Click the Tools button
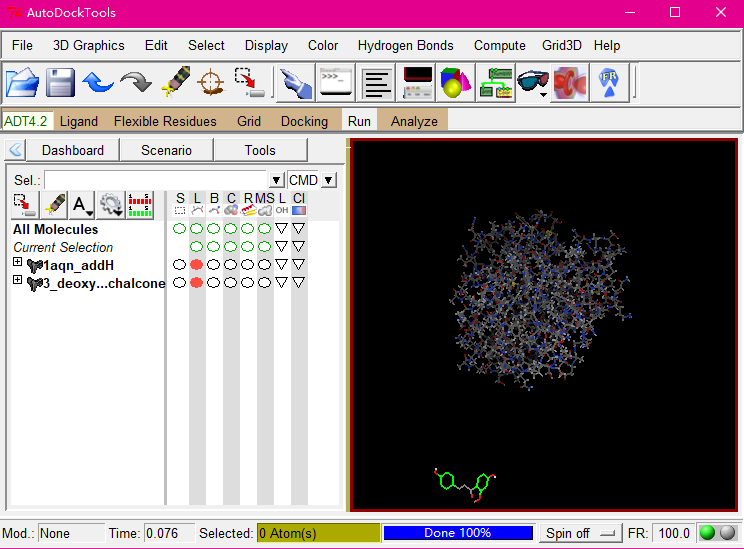Screen dimensions: 744x549 point(259,150)
